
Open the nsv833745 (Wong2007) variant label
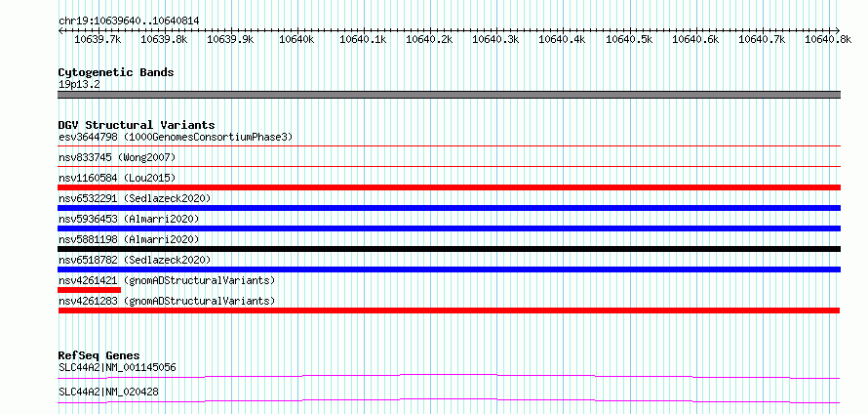117,157
